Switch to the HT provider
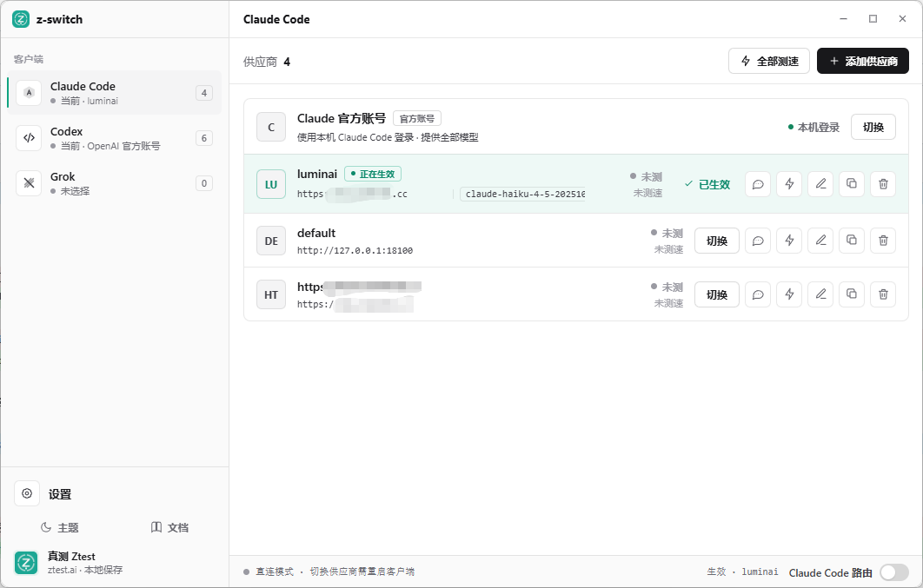The width and height of the screenshot is (923, 588). (716, 294)
